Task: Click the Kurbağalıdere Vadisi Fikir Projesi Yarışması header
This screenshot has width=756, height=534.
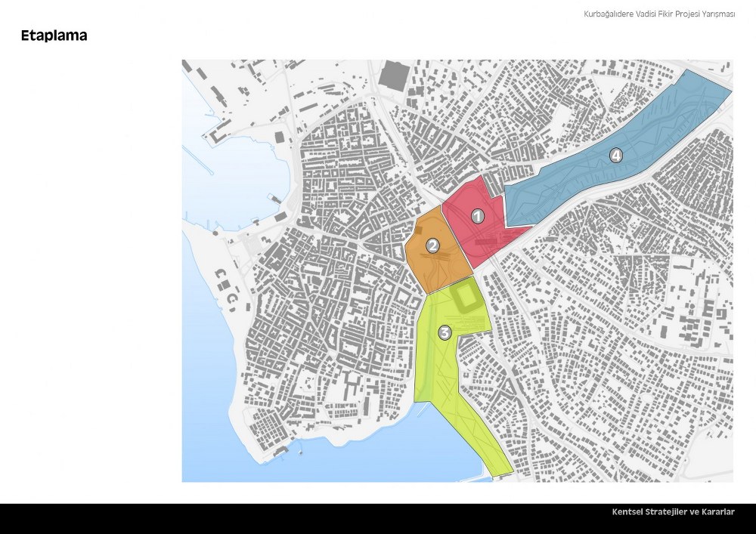Action: coord(659,15)
